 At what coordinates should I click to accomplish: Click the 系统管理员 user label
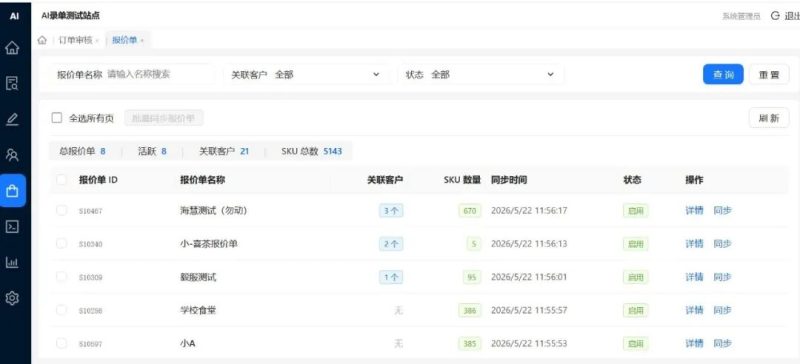(741, 16)
